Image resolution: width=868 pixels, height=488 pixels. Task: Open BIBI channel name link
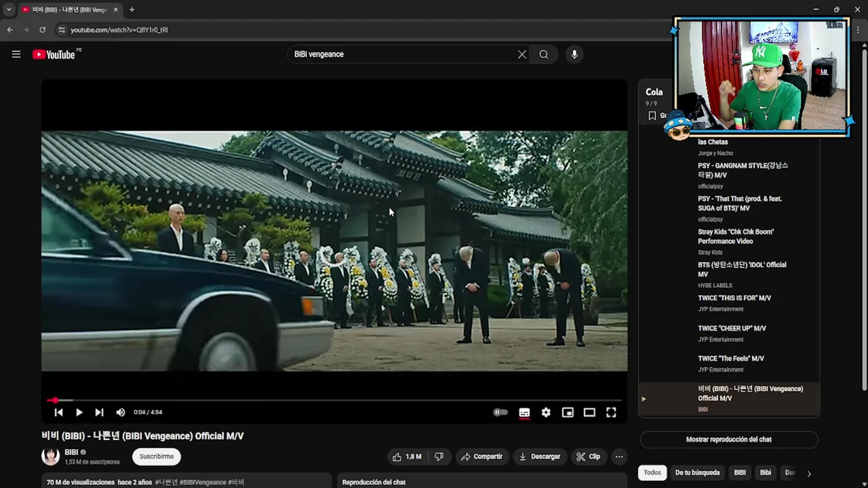[x=71, y=452]
